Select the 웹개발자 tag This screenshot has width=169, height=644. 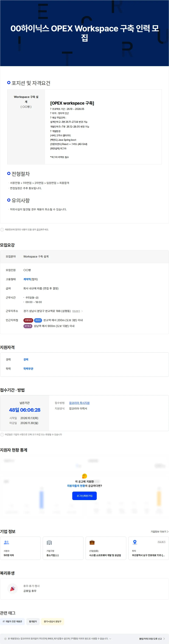pos(33,621)
